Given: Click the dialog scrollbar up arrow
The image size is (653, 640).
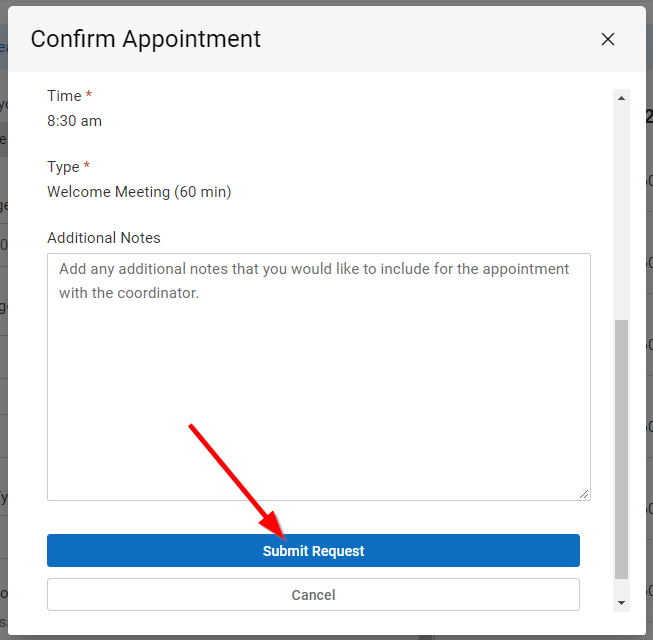Looking at the screenshot, I should coord(622,98).
